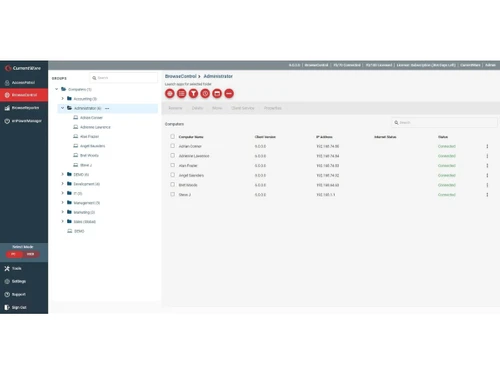Collapse the Administrator folder
Viewport: 500px width, 375px height.
pos(63,108)
